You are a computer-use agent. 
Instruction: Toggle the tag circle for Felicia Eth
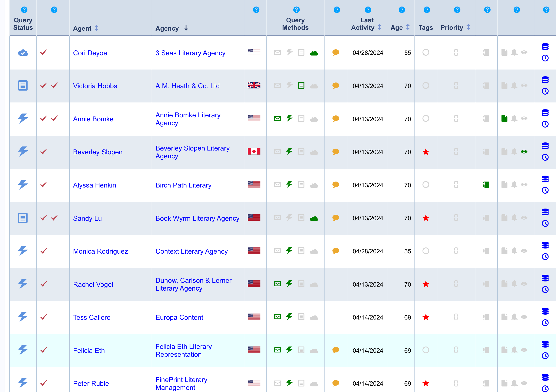click(426, 350)
